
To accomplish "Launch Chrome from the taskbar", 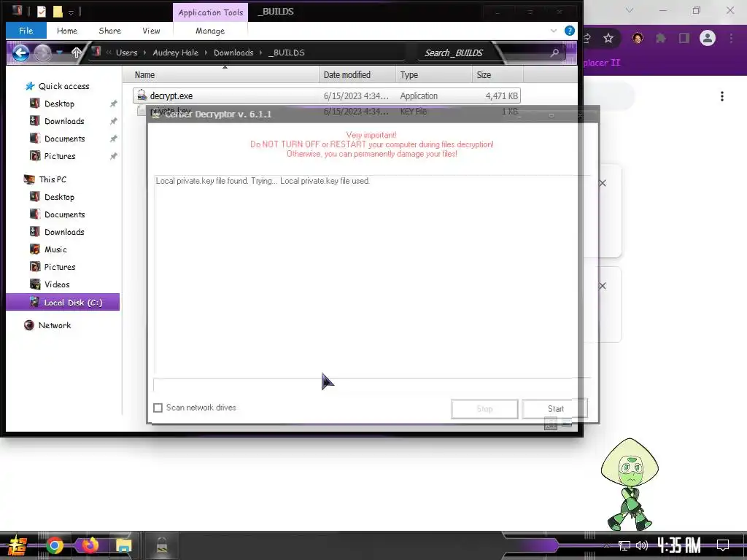I will click(54, 545).
